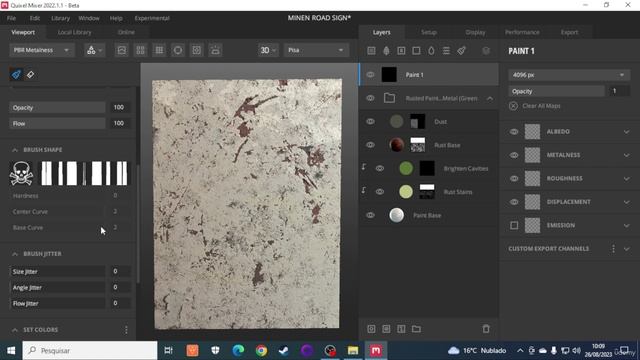Image resolution: width=640 pixels, height=360 pixels.
Task: Click the camera capture toolbar icon
Action: point(216,50)
